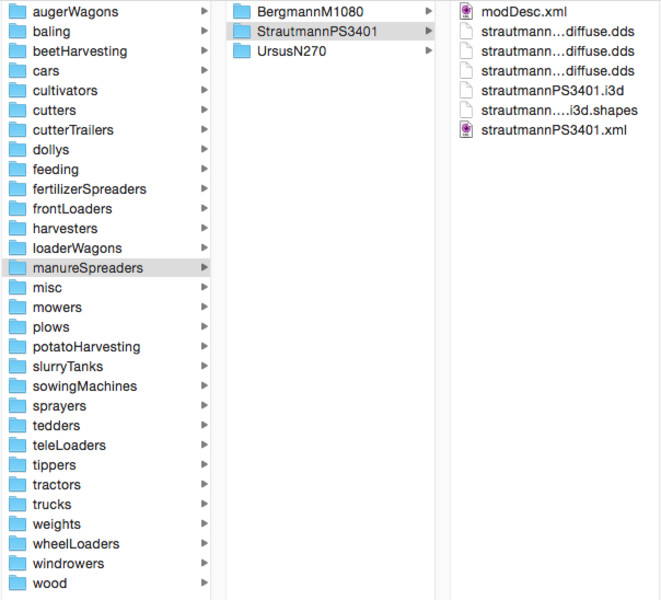Screen dimensions: 661x600
Task: Select the fertilizerSpreaders folder name
Action: [89, 189]
